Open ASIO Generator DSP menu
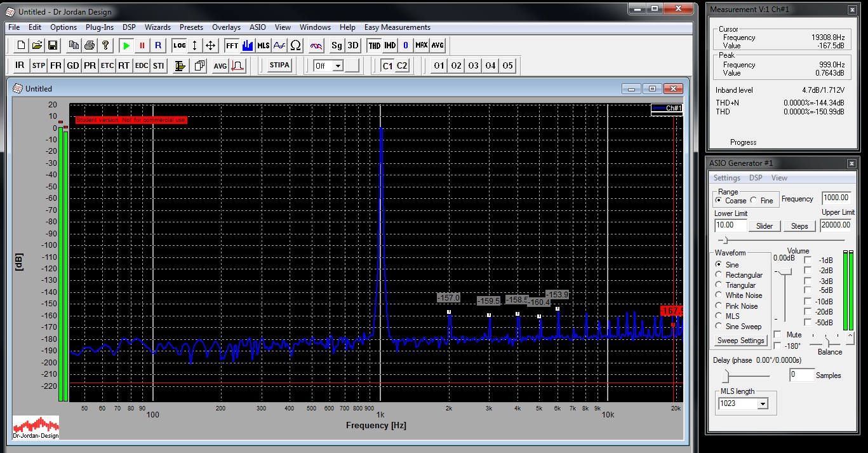The height and width of the screenshot is (453, 868). [x=756, y=178]
